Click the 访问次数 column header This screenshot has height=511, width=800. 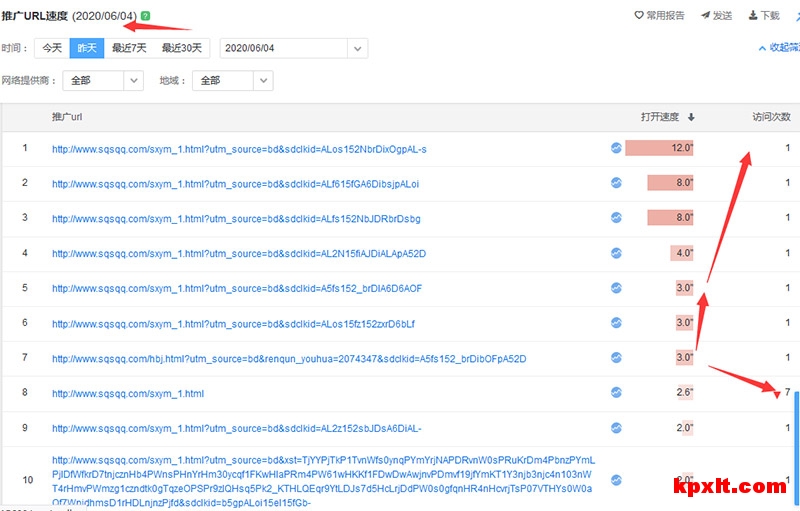tap(770, 117)
